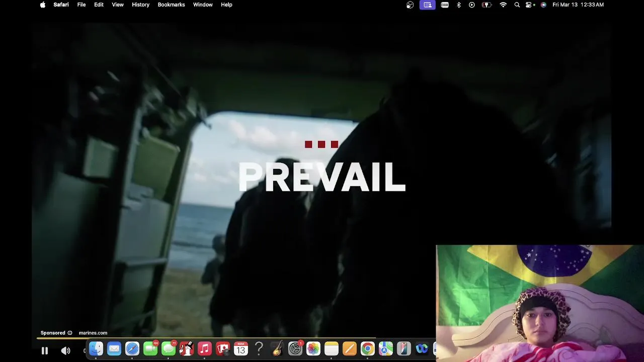Open the marines.com sponsored link
Image resolution: width=644 pixels, height=362 pixels.
(x=93, y=333)
